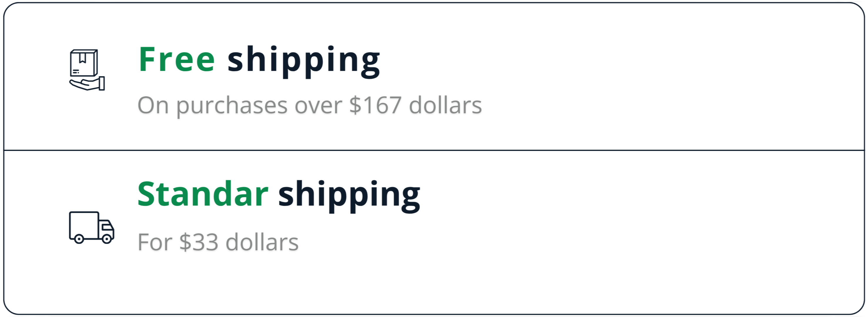Select the "For $33 dollars" text

(218, 242)
